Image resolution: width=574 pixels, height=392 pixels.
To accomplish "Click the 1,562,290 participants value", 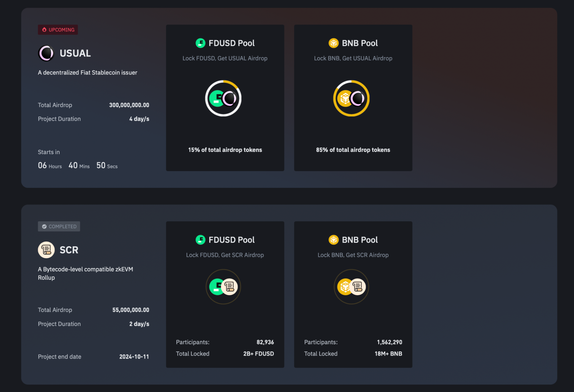I will (x=390, y=342).
